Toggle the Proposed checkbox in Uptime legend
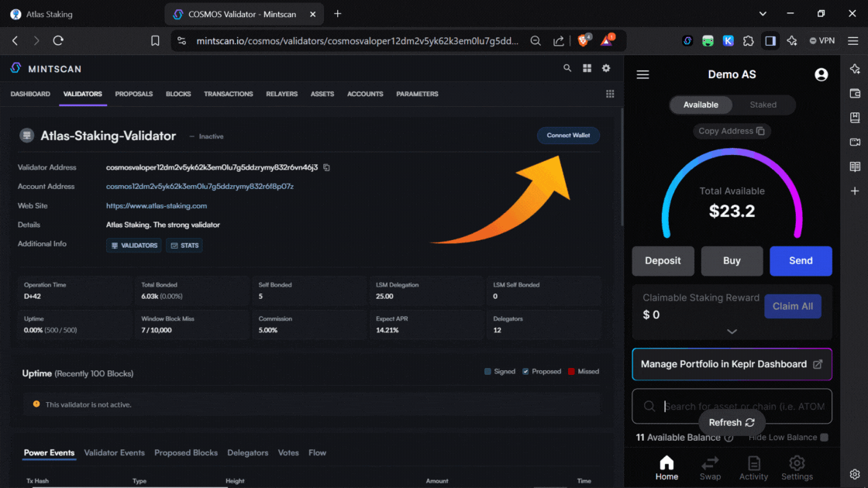The width and height of the screenshot is (868, 488). click(525, 372)
